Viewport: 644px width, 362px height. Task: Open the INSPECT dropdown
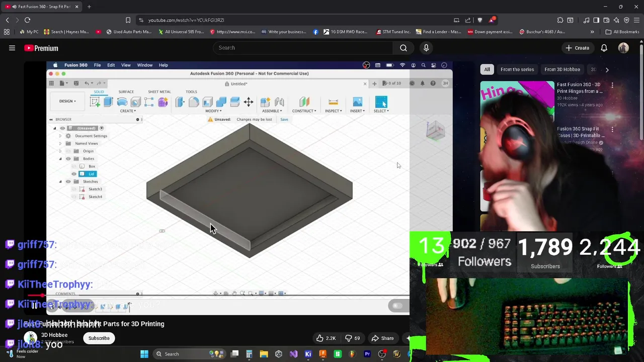click(333, 111)
